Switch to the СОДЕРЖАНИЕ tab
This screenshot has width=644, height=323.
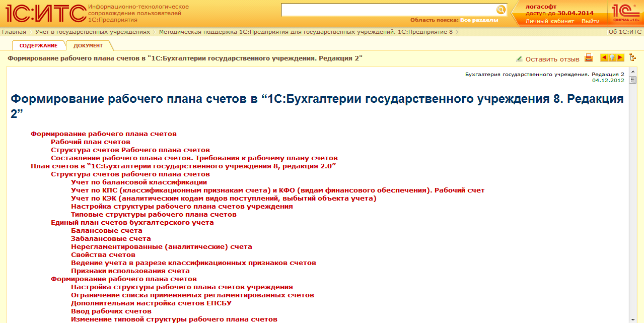(39, 45)
